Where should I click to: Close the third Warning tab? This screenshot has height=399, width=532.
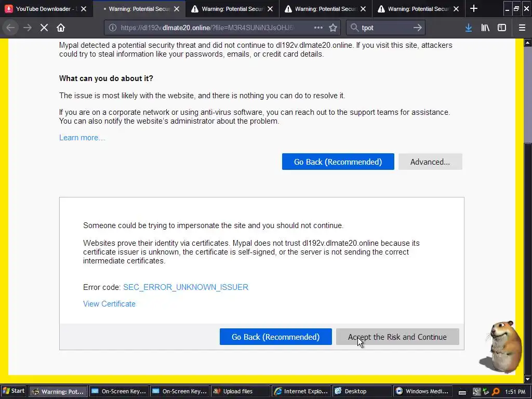363,9
